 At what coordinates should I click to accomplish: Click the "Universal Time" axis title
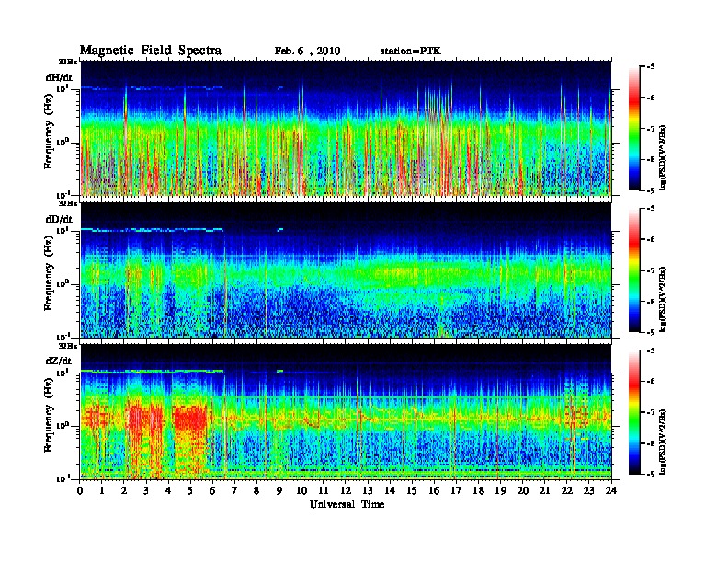347,504
